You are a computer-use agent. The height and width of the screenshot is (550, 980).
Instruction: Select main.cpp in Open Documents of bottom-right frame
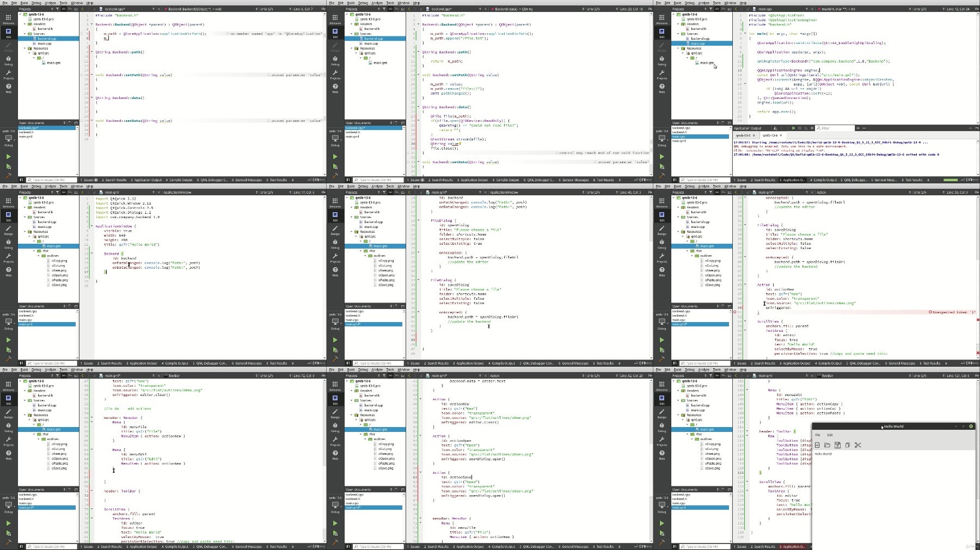(x=678, y=503)
